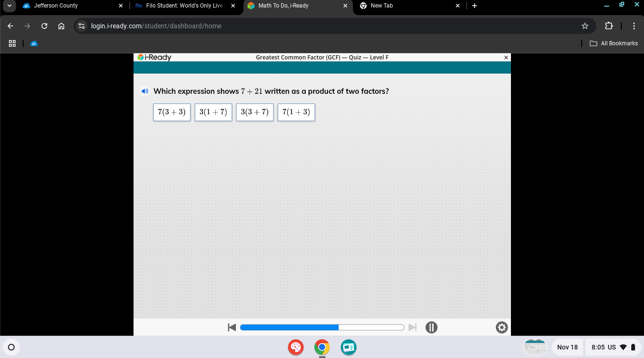Choose answer 3(1 + 7)
Screen dimensions: 644x358
pyautogui.click(x=213, y=112)
